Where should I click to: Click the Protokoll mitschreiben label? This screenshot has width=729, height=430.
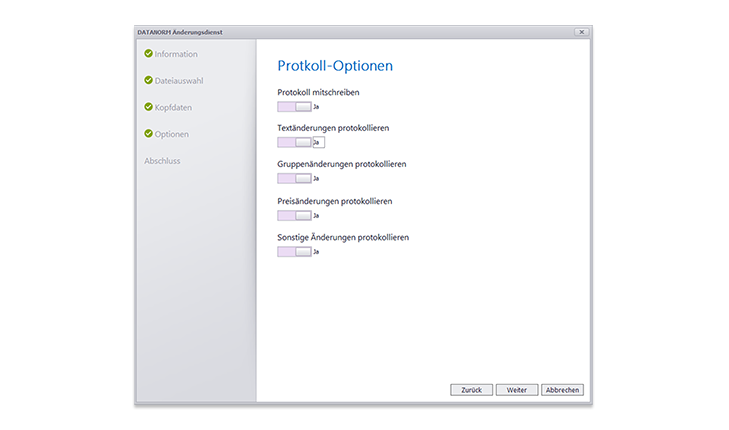coord(318,93)
